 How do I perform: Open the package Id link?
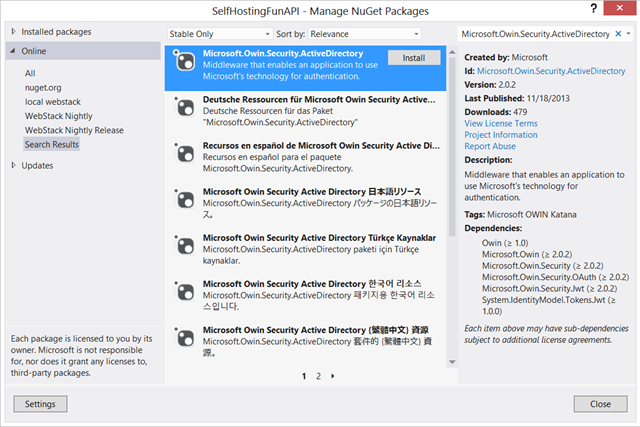coord(551,71)
